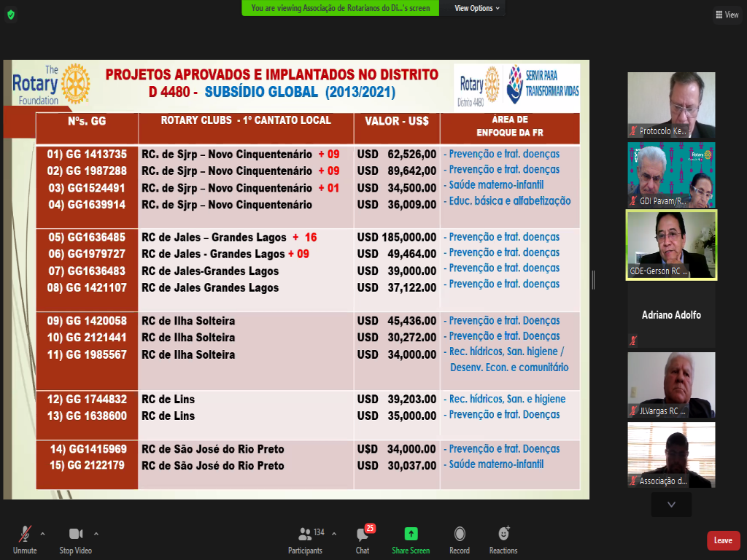This screenshot has height=560, width=747.
Task: Select the GDE-Gerson video thumbnail
Action: [x=671, y=245]
